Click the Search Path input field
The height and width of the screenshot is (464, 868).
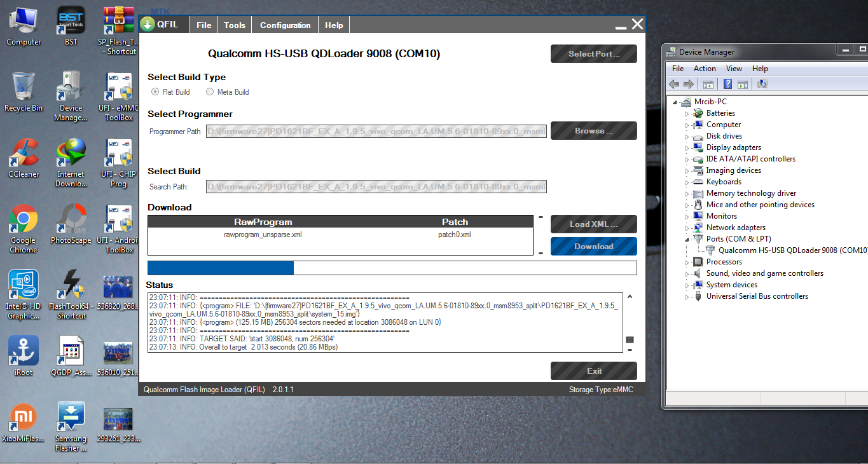pyautogui.click(x=376, y=187)
